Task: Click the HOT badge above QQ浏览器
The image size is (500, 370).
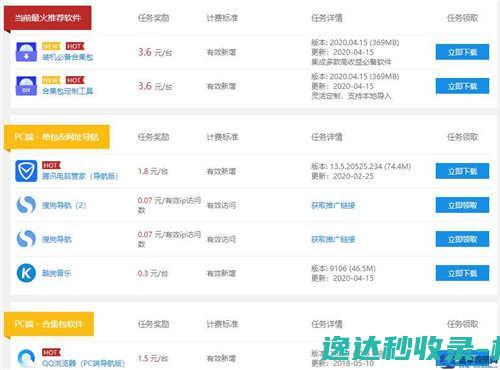Action: 51,352
